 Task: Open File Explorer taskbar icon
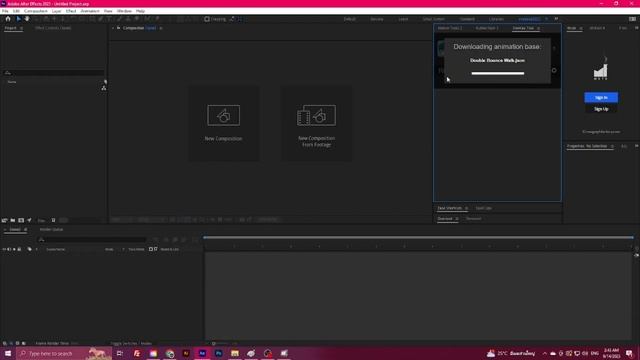pos(235,353)
